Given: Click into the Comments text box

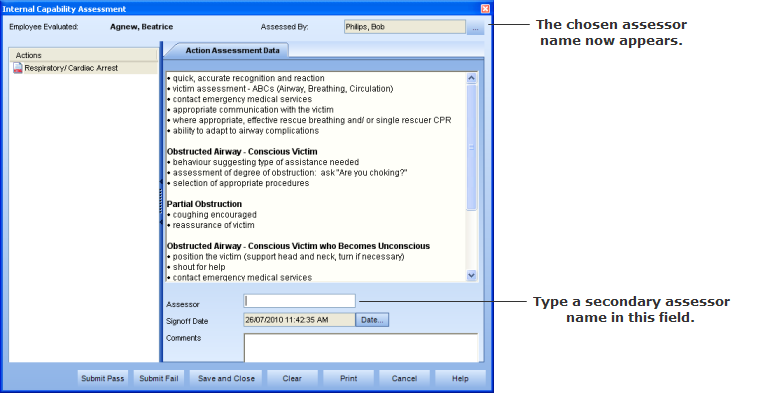Looking at the screenshot, I should (361, 348).
